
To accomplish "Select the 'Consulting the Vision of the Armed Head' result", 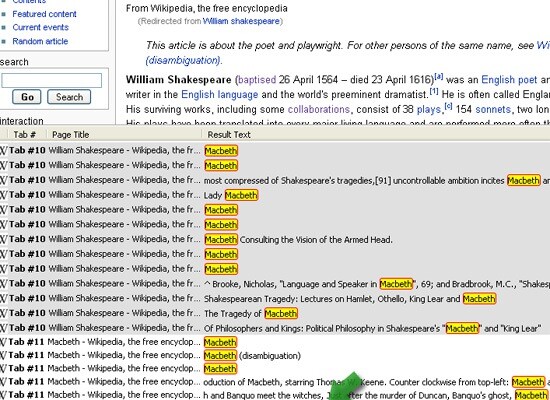I will [275, 240].
